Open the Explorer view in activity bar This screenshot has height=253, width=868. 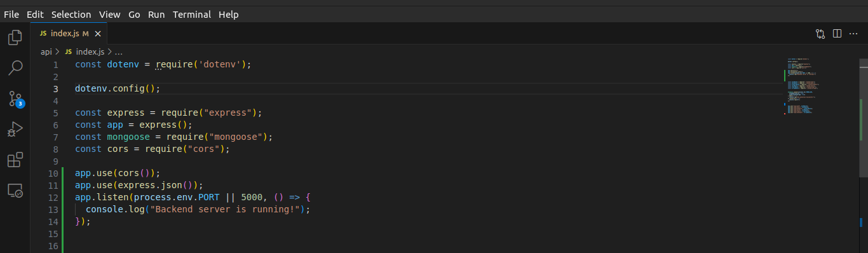pyautogui.click(x=15, y=38)
